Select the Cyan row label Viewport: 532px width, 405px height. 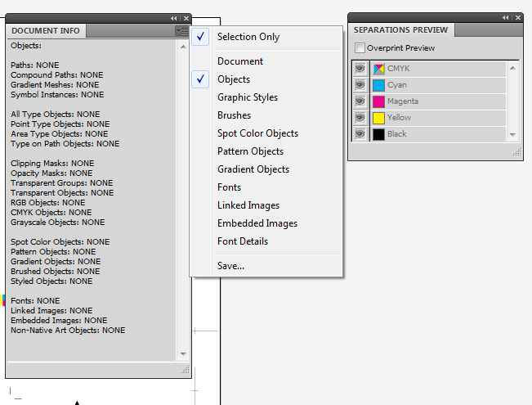pyautogui.click(x=397, y=85)
